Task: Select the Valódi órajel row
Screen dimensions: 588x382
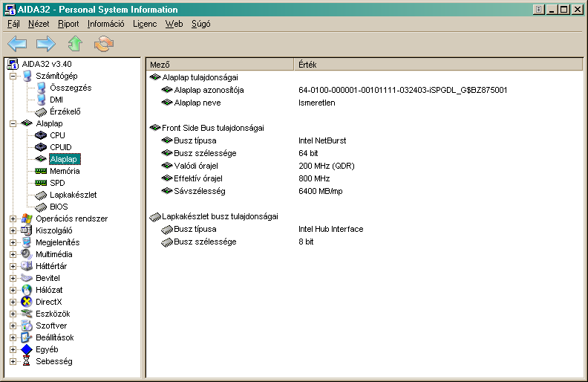Action: (365, 166)
